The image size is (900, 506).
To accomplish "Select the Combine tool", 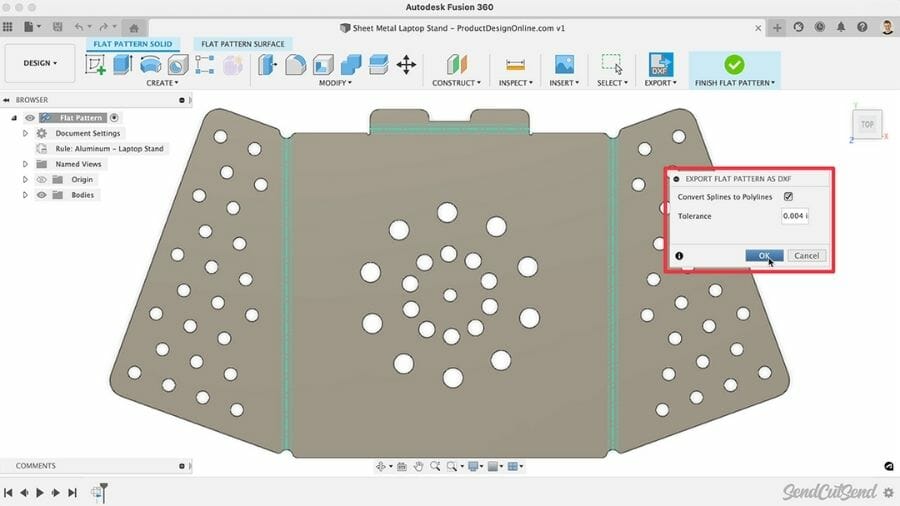I will (x=351, y=65).
